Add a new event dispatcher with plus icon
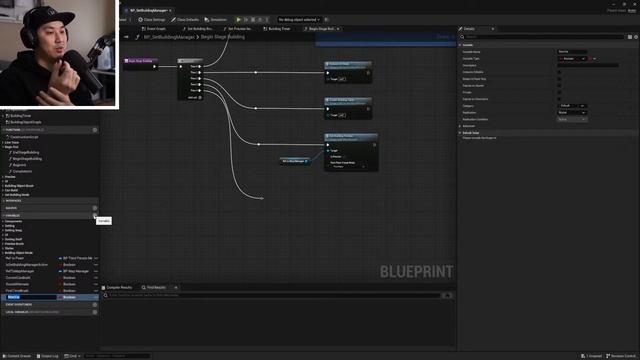640x360 pixels. coord(95,304)
